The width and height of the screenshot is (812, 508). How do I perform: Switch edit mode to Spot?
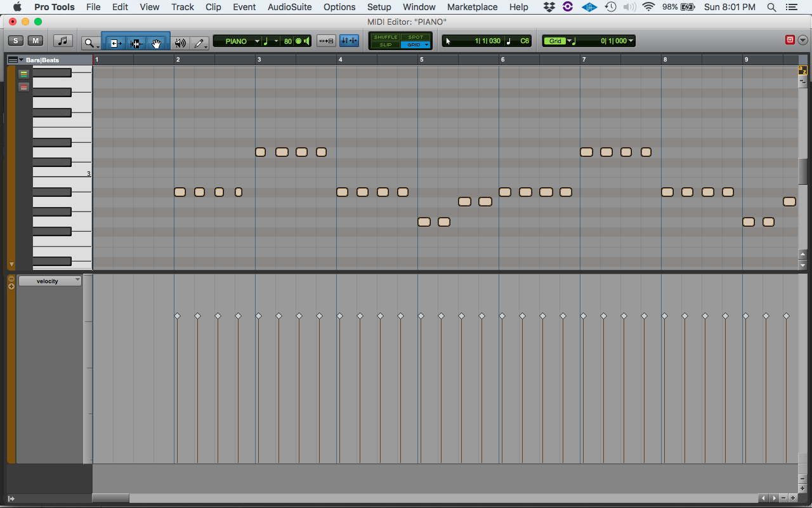(x=415, y=37)
